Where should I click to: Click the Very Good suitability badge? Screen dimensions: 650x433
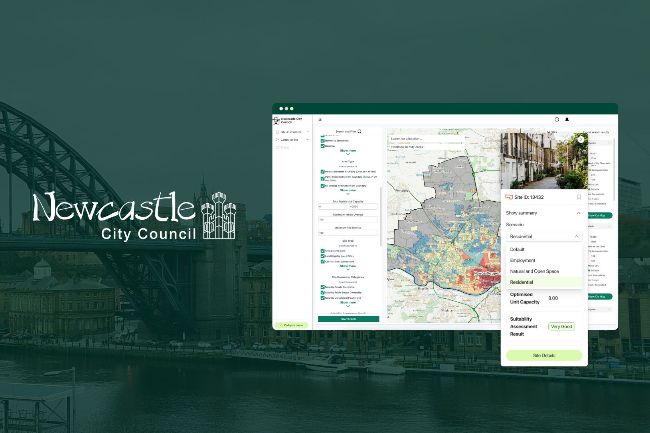[561, 327]
